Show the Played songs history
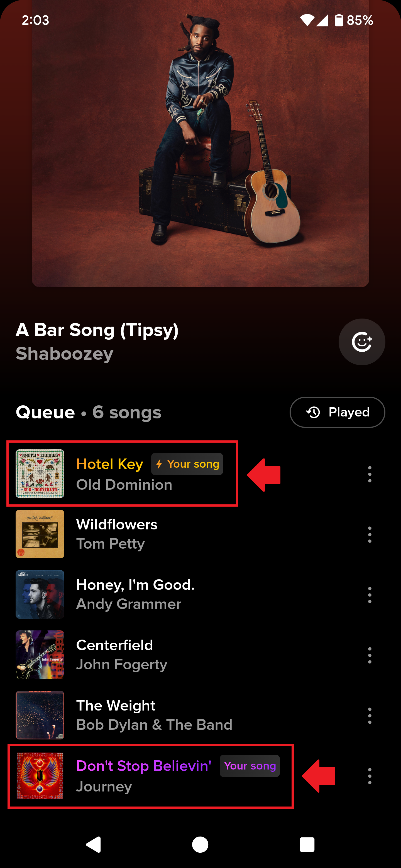The image size is (401, 868). (x=337, y=412)
